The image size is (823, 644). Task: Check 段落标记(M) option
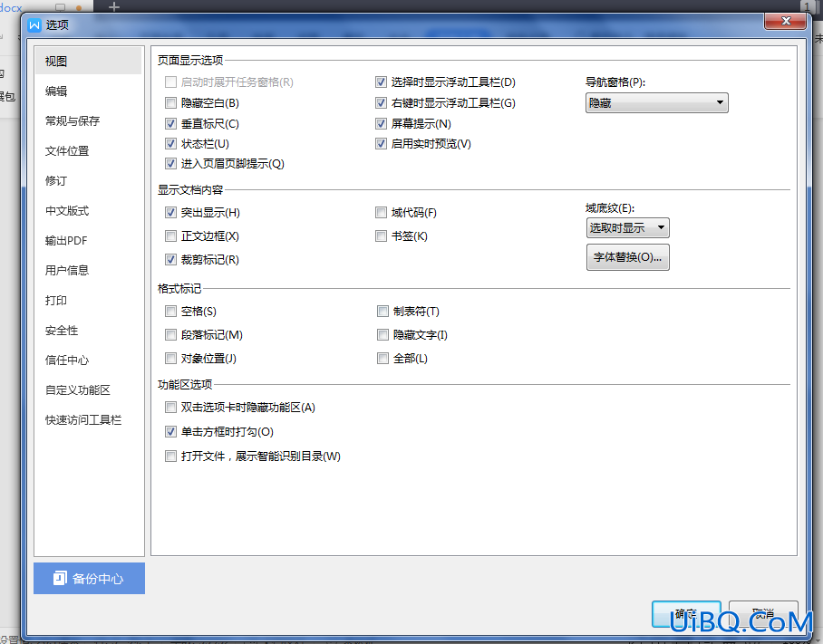[x=170, y=334]
